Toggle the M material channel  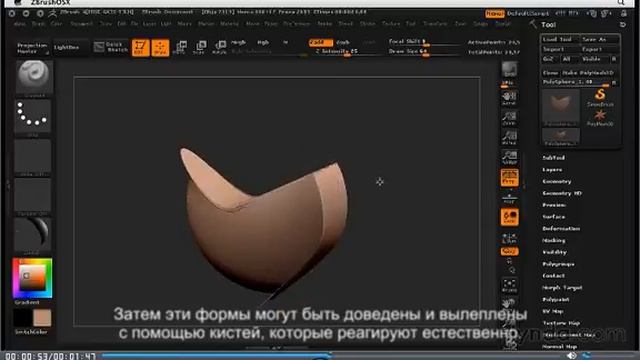pyautogui.click(x=285, y=42)
